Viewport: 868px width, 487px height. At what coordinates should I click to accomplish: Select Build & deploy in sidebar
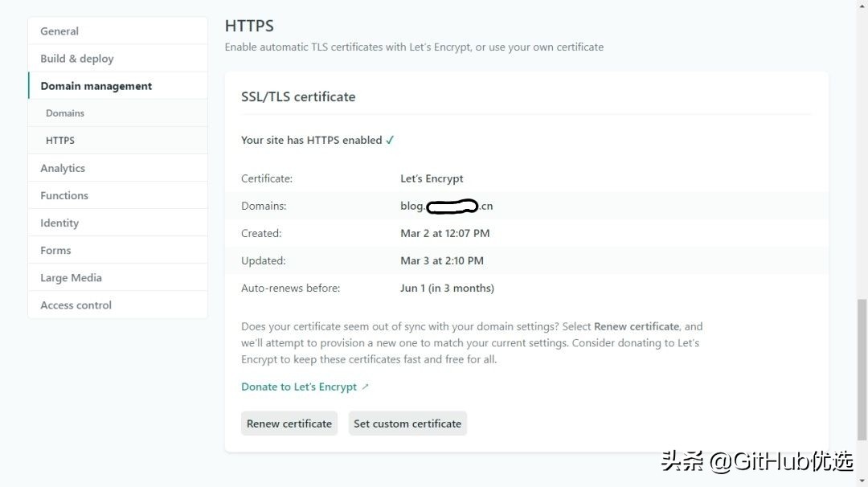click(x=76, y=58)
